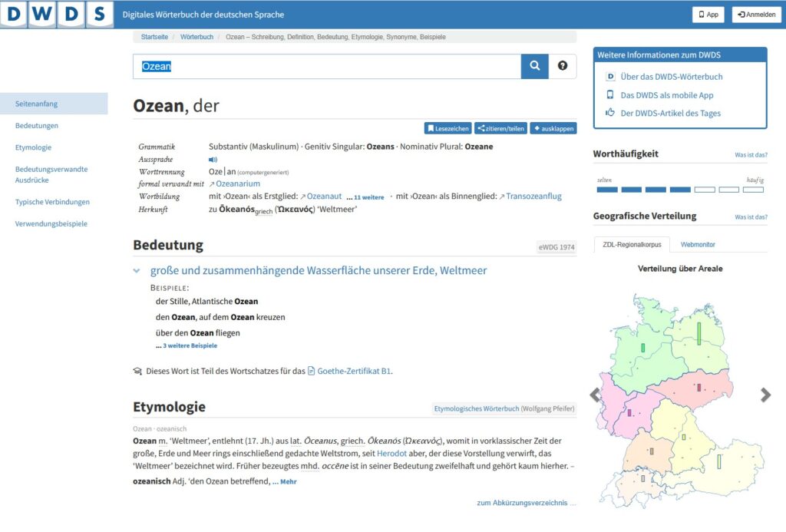The image size is (786, 532).
Task: Follow the Ozeanaut link
Action: pos(326,196)
